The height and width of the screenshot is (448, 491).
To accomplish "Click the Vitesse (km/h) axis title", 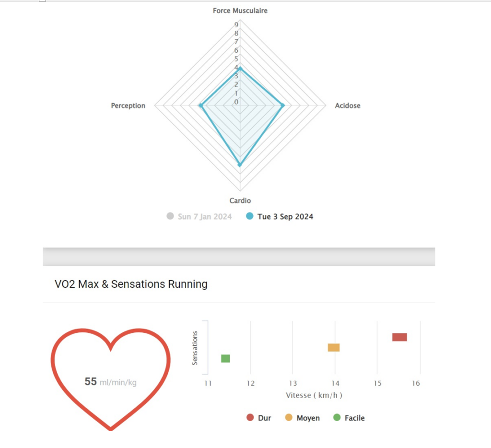I will coord(314,395).
